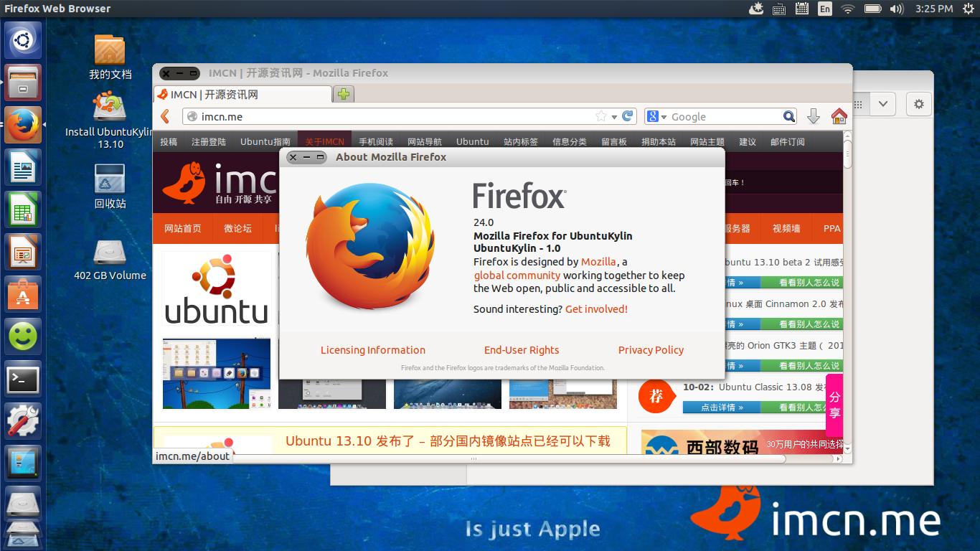
Task: Select the IMCN | 开源资讯网 tab
Action: click(242, 94)
